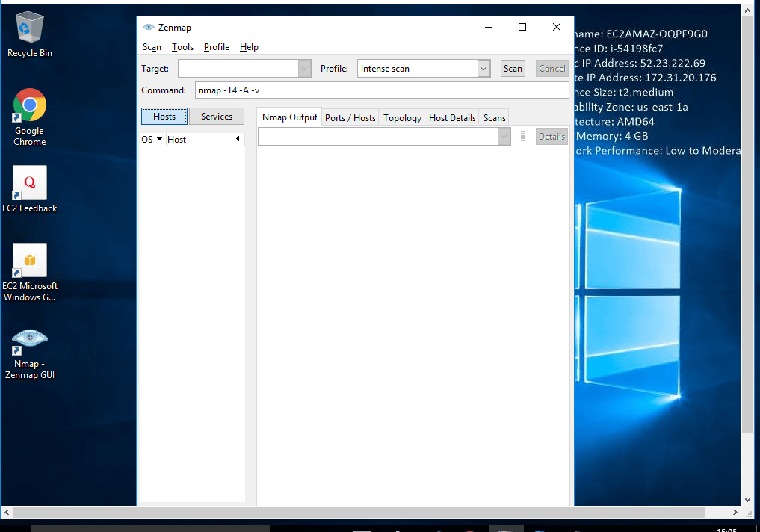The width and height of the screenshot is (760, 532).
Task: Click inside the nmap Command input field
Action: pyautogui.click(x=336, y=90)
